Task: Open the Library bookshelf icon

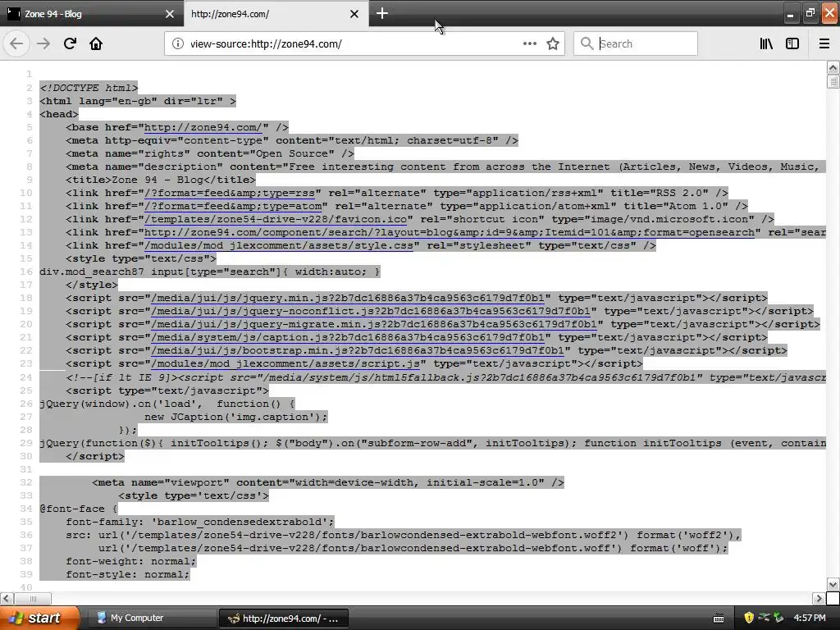Action: click(766, 43)
